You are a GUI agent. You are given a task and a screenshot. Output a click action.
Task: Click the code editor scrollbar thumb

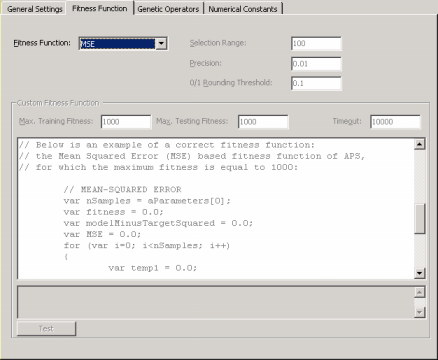(x=419, y=219)
